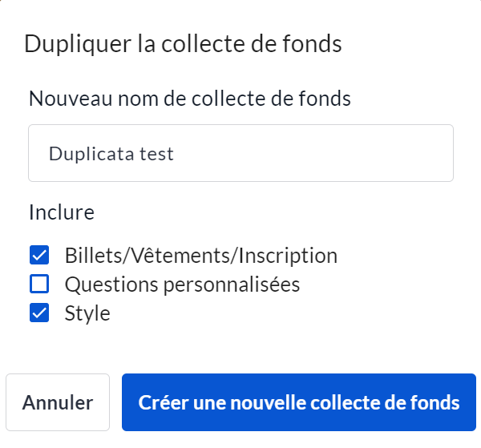This screenshot has width=481, height=448.
Task: Enable the Questions personnalisées checkbox
Action: click(39, 284)
